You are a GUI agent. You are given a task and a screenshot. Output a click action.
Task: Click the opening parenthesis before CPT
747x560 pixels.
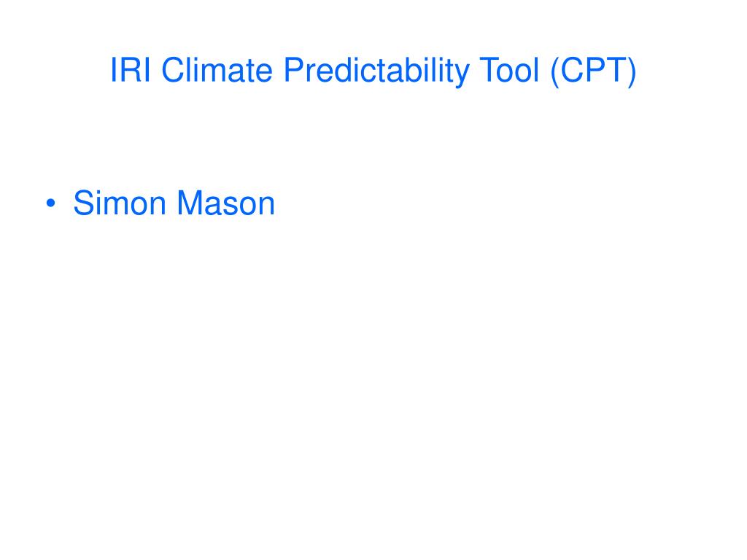click(x=554, y=71)
